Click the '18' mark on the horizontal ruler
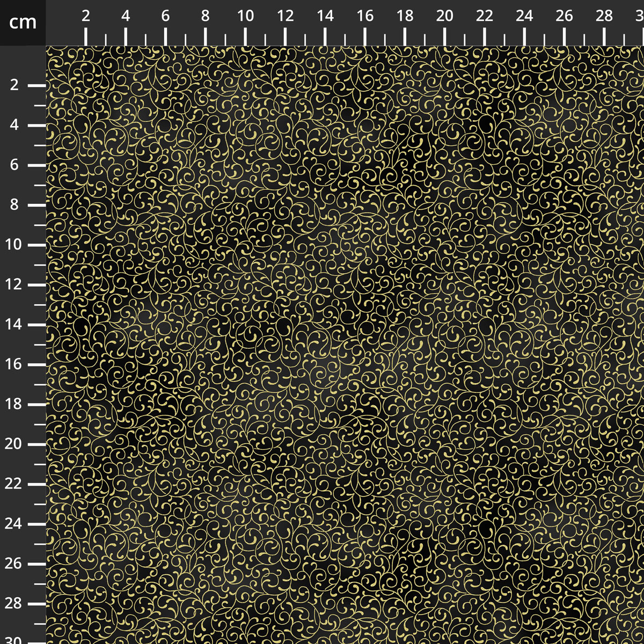644x644 pixels. (x=405, y=16)
